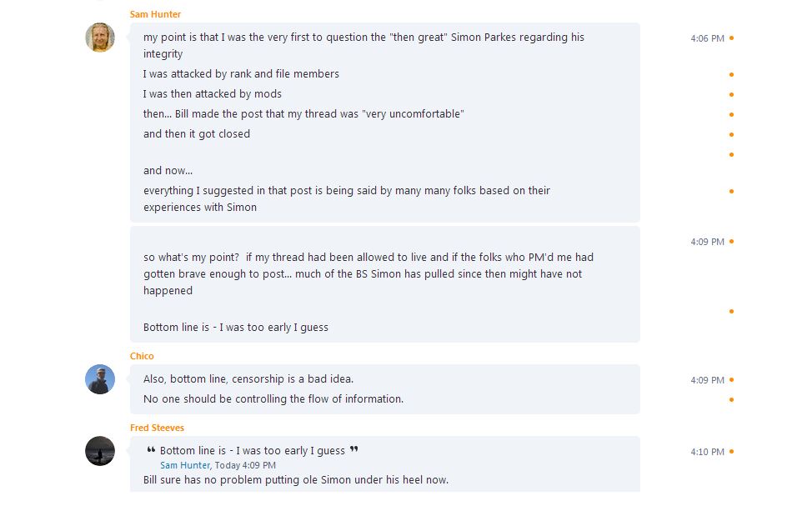
Task: Click Fred Steeves' dark profile avatar
Action: [x=100, y=451]
